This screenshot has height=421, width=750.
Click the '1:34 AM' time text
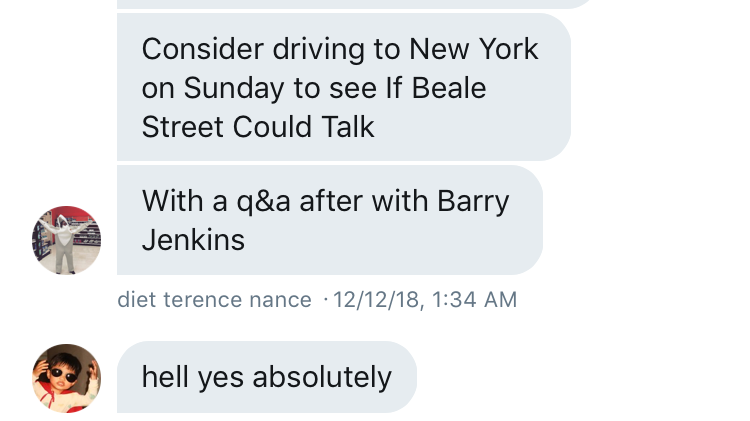click(x=476, y=300)
